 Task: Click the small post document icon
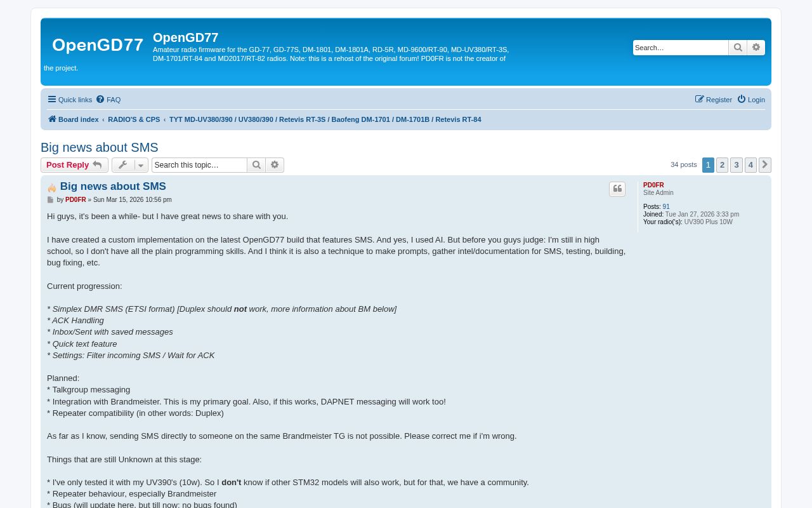coord(51,200)
